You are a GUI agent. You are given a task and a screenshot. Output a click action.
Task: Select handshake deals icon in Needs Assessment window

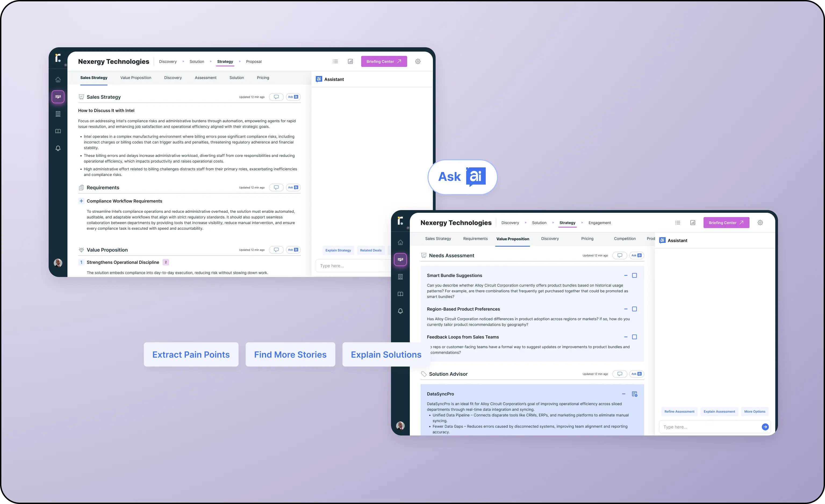400,259
